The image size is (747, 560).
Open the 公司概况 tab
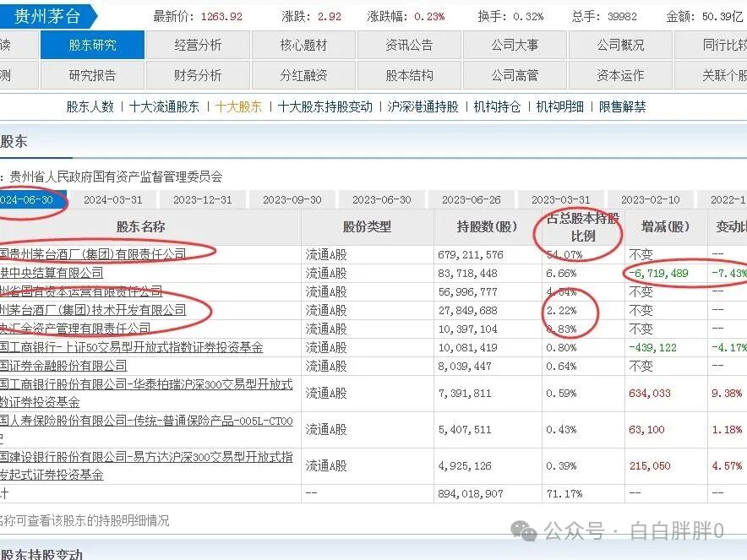click(x=621, y=46)
